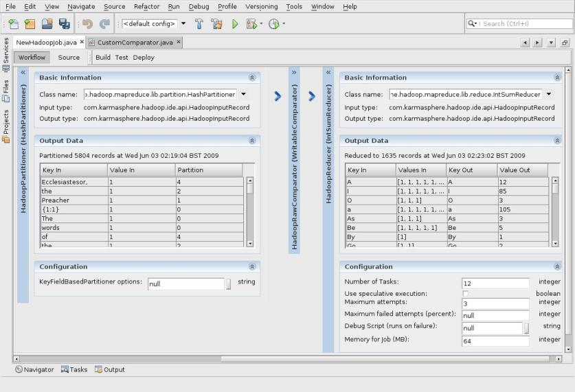Toggle Use speculative execution checkbox
This screenshot has width=575, height=392.
pyautogui.click(x=465, y=293)
